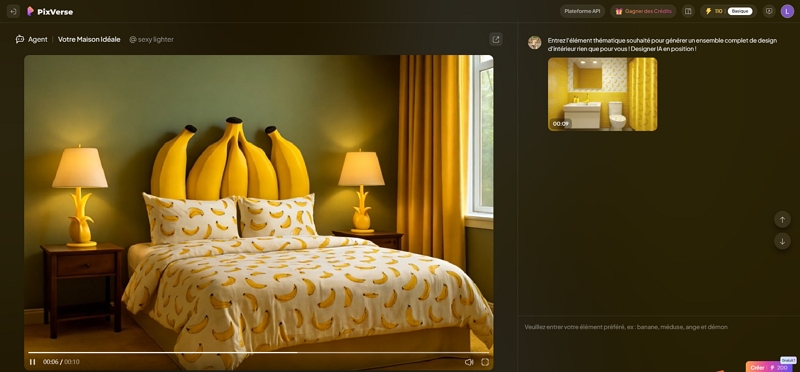800x372 pixels.
Task: Click the Créer 200 button
Action: pos(769,367)
